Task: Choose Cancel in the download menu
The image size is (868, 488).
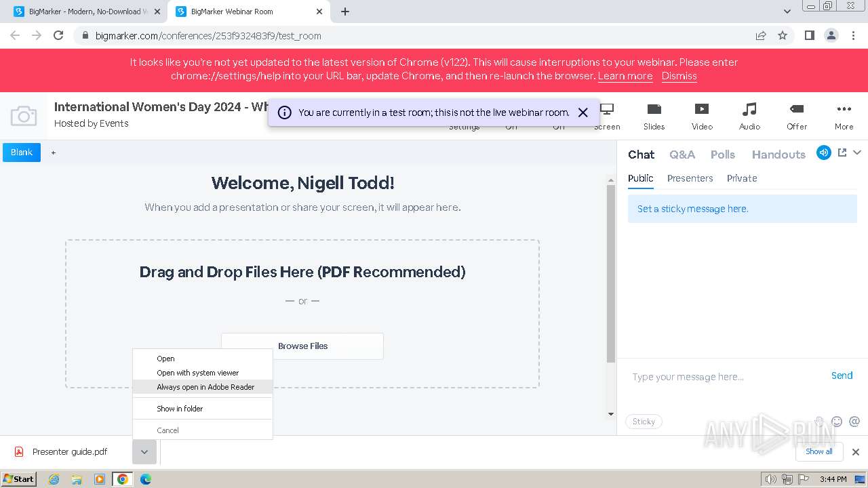Action: click(x=203, y=430)
